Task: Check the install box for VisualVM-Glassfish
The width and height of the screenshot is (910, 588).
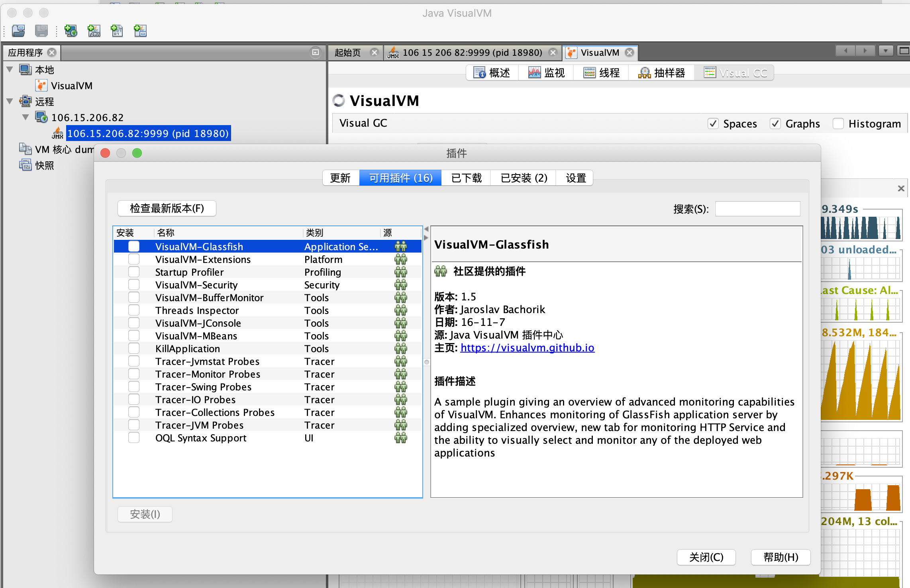Action: pyautogui.click(x=134, y=247)
